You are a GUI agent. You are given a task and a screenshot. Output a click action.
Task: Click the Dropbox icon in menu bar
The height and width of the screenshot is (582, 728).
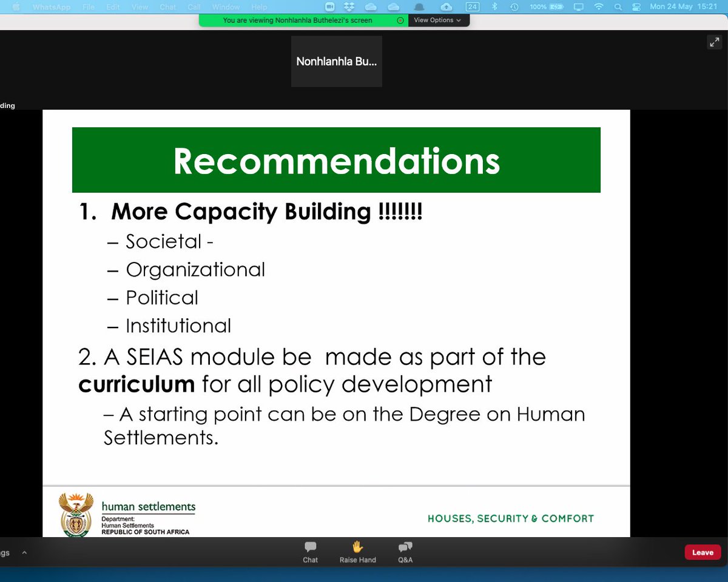pyautogui.click(x=349, y=7)
